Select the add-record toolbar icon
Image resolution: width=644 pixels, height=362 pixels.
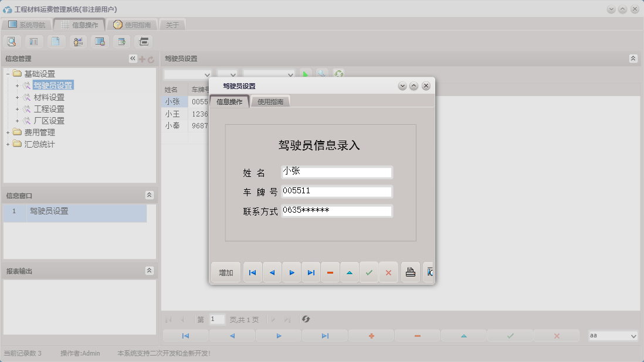121,41
